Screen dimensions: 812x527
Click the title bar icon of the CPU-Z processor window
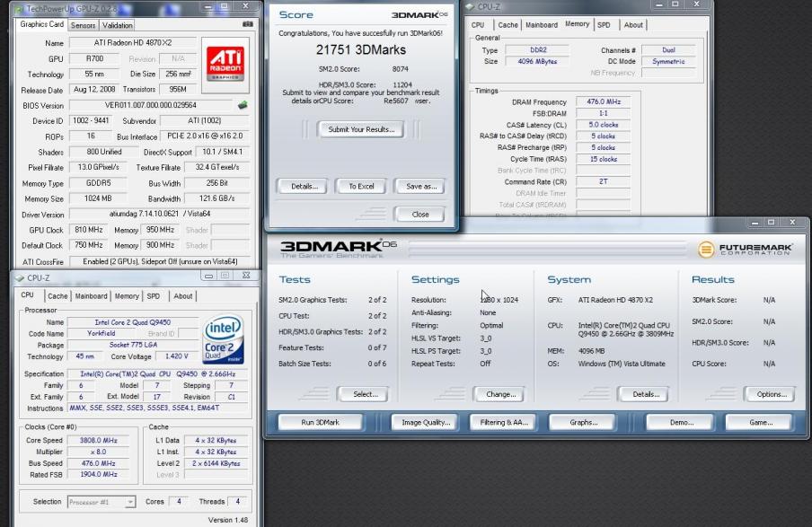(x=20, y=278)
